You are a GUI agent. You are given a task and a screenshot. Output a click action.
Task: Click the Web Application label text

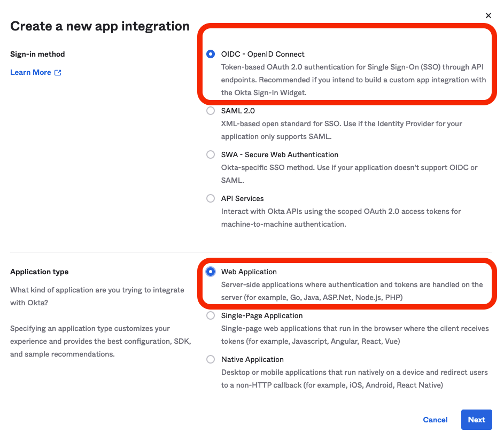(249, 272)
